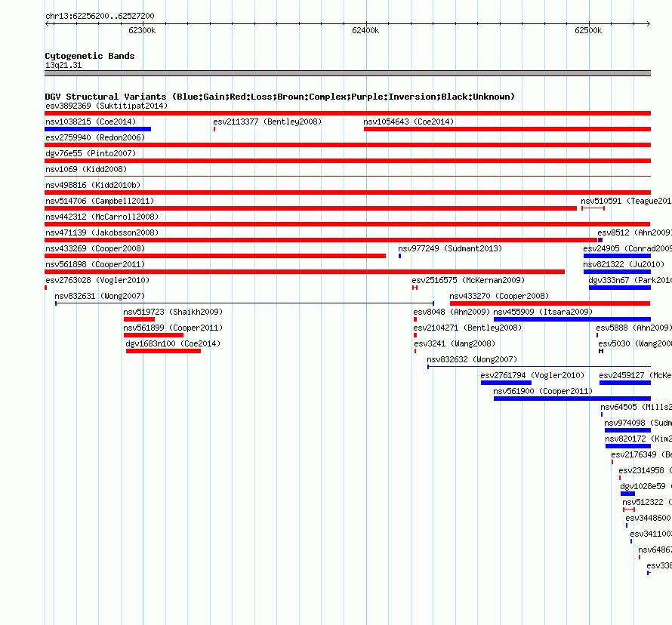The width and height of the screenshot is (672, 625).
Task: Click the nsv832631 (Wong2007) label
Action: point(100,296)
